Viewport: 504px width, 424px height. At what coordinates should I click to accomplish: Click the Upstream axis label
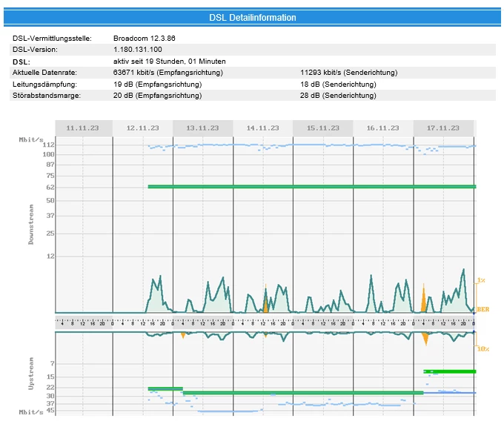[x=31, y=374]
